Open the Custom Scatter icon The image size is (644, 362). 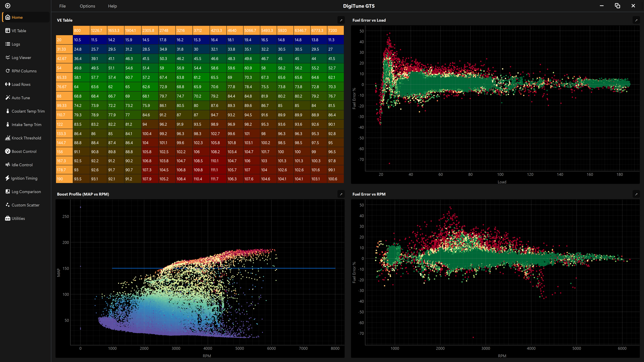(8, 205)
